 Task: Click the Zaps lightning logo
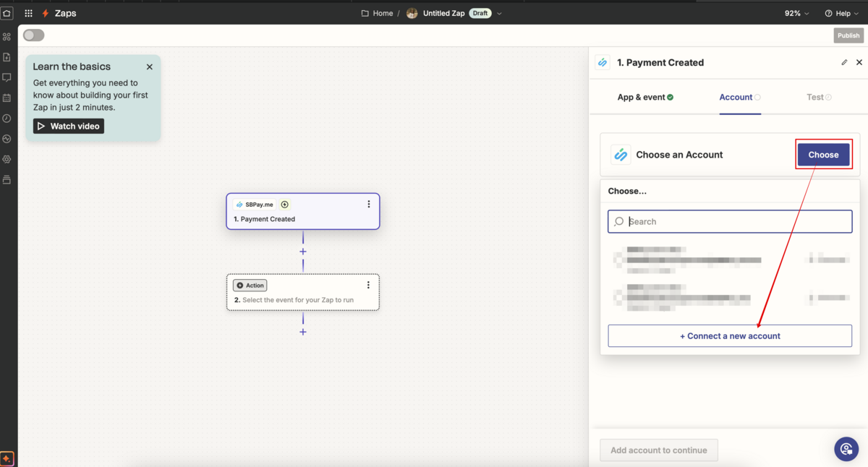point(46,13)
